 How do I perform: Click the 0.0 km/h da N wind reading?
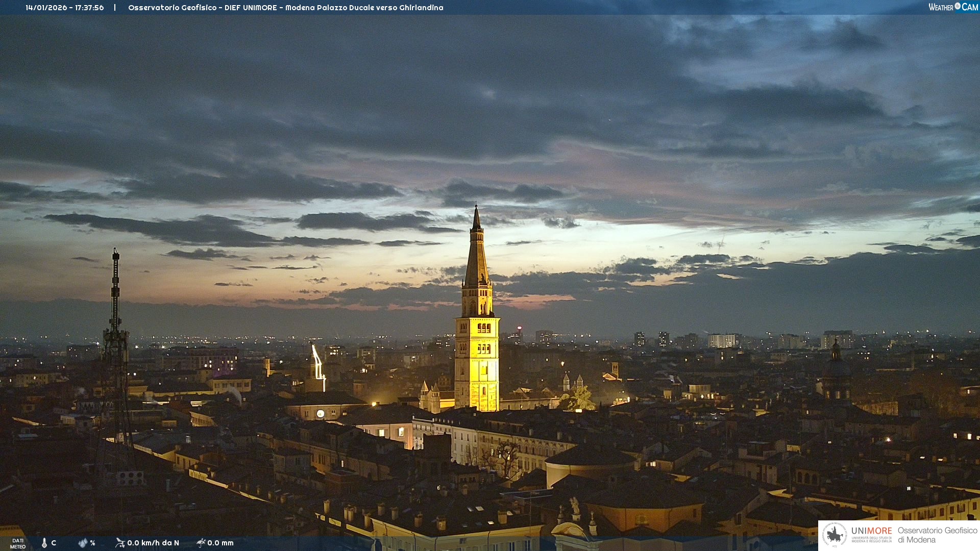point(153,543)
